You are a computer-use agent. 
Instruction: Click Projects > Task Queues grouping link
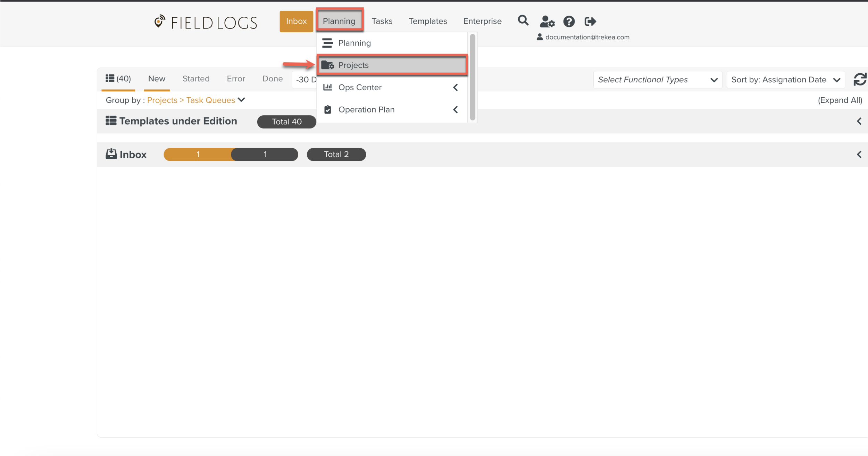pos(191,100)
